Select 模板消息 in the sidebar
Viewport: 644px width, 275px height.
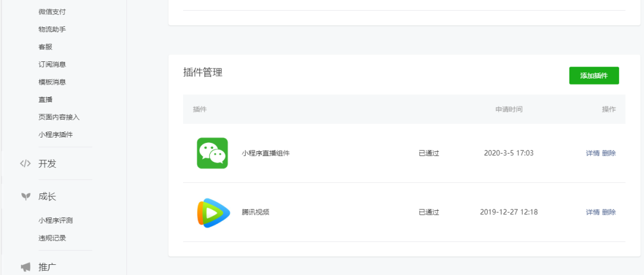[52, 82]
